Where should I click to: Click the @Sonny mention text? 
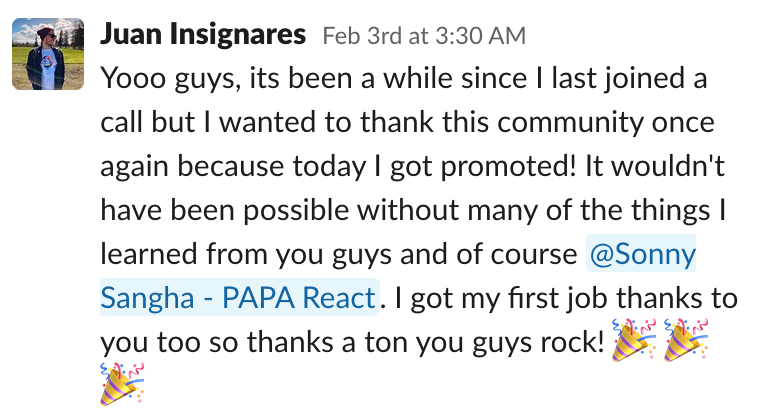[642, 255]
